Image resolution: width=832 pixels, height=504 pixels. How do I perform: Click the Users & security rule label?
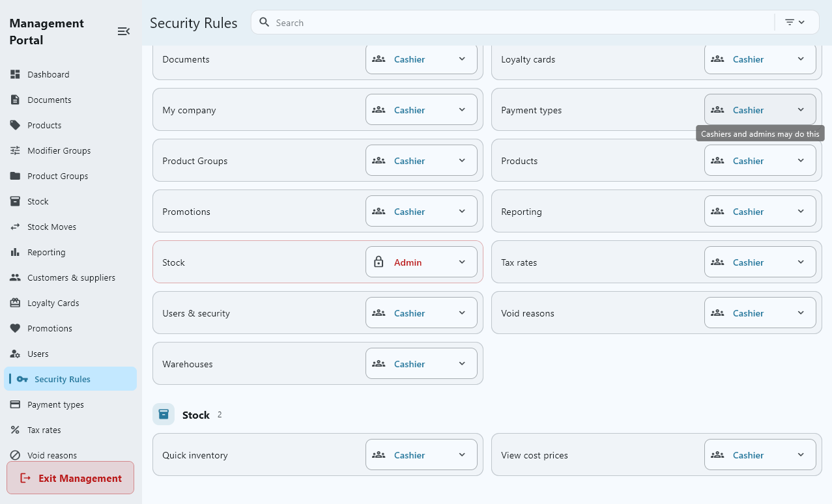(196, 313)
